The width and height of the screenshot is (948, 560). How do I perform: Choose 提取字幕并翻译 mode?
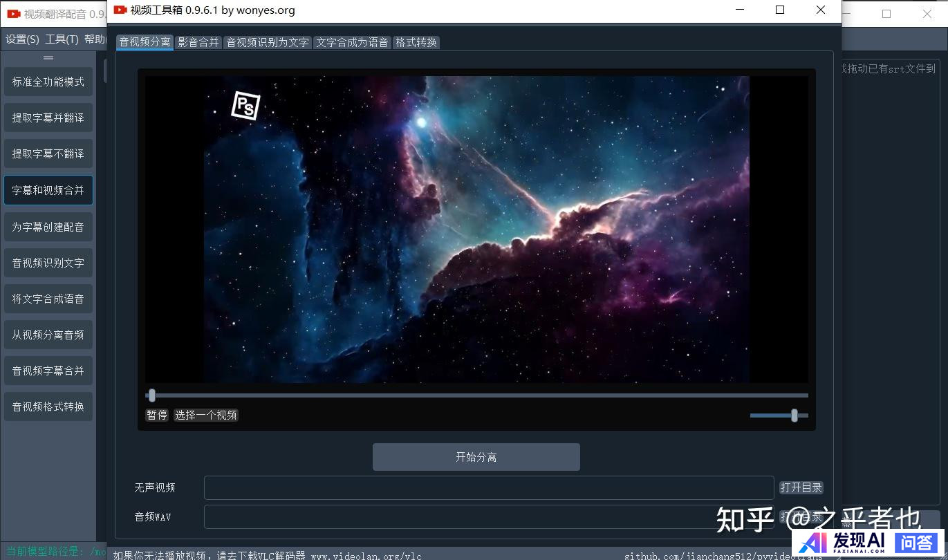pyautogui.click(x=48, y=118)
